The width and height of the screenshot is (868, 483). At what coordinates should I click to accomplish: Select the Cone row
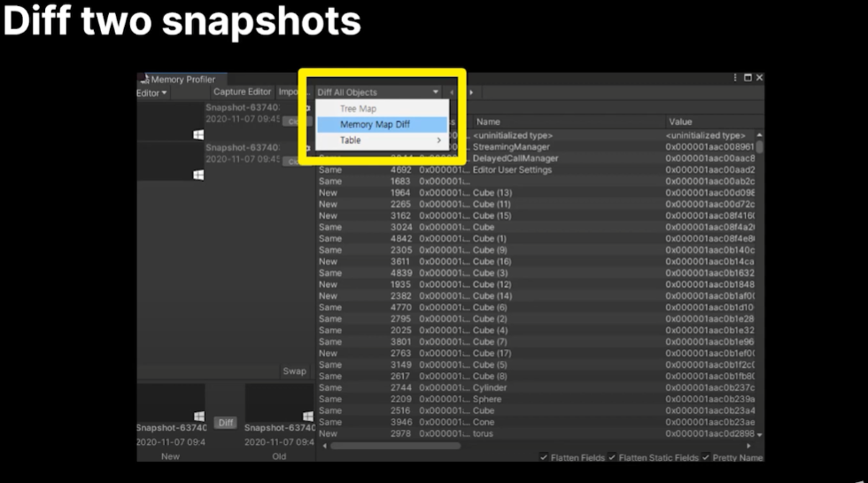(536, 422)
